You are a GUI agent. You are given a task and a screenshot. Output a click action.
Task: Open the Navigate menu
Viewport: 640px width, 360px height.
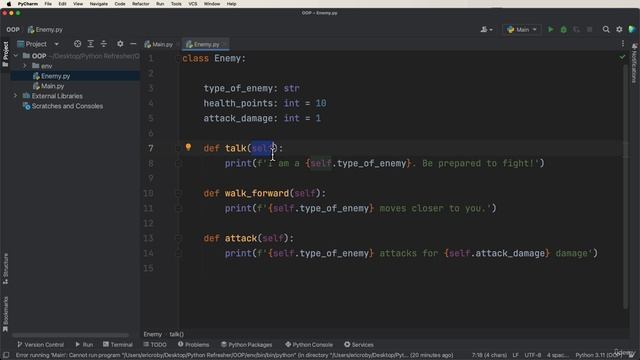pyautogui.click(x=98, y=4)
